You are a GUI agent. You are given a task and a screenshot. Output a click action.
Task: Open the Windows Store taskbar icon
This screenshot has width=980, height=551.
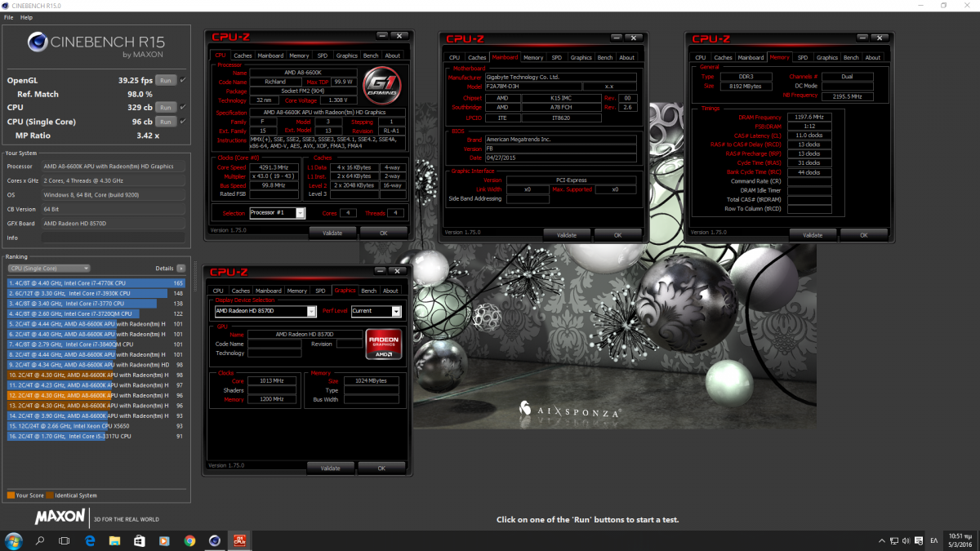[x=140, y=540]
